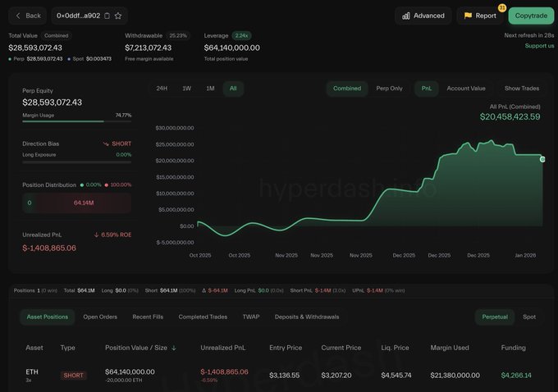Viewport: 558px width, 392px height.
Task: Click the Back arrow button
Action: coord(27,16)
